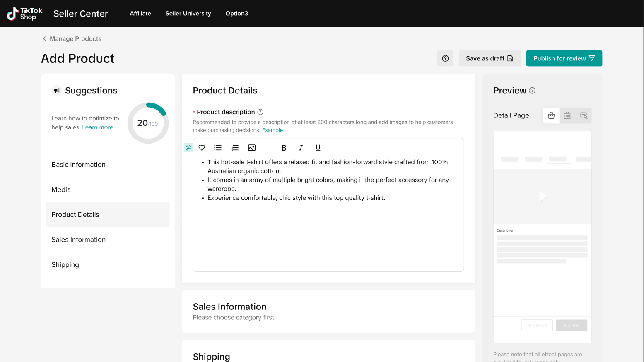
Task: Toggle underline text formatting
Action: tap(318, 148)
